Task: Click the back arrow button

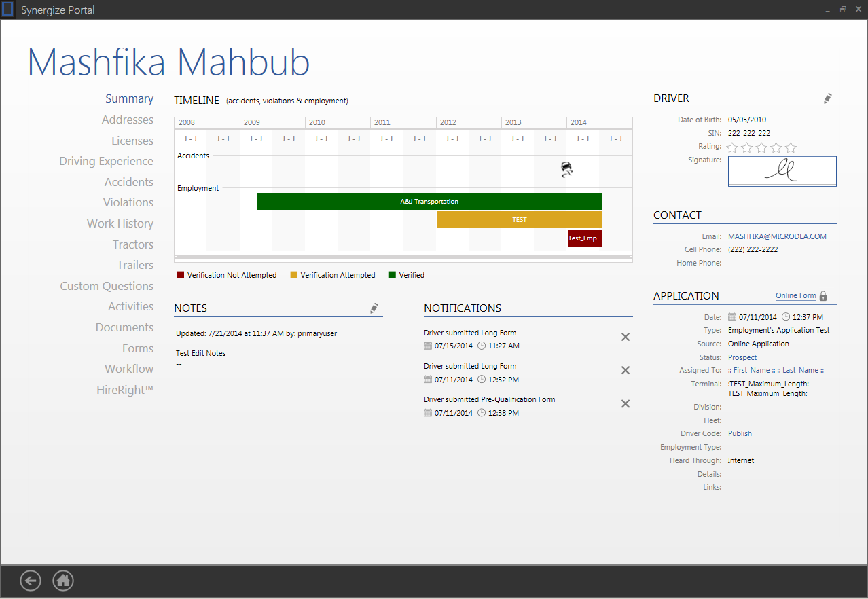Action: tap(31, 581)
